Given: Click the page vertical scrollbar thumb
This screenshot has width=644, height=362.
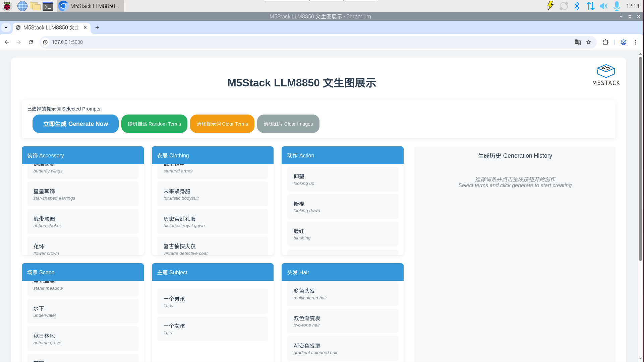Looking at the screenshot, I should [x=640, y=159].
